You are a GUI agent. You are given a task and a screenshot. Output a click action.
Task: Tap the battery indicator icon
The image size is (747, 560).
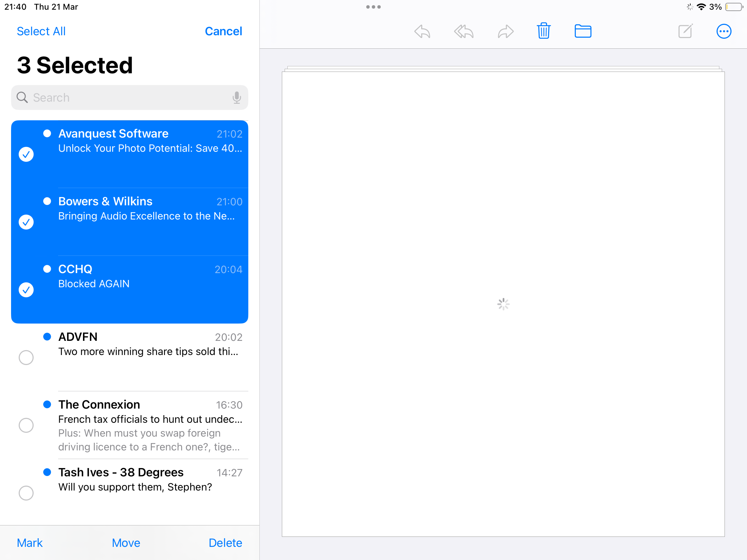[735, 7]
